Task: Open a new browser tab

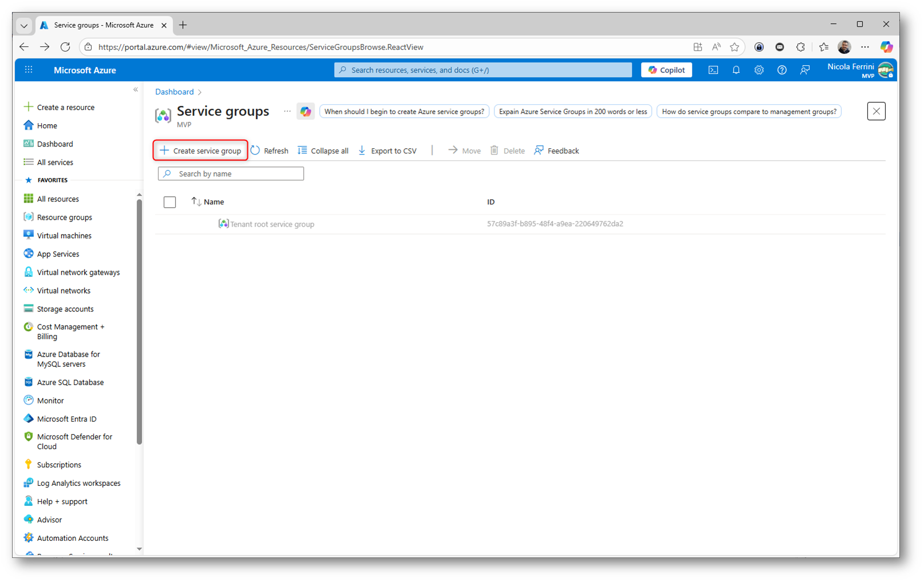Action: click(183, 25)
